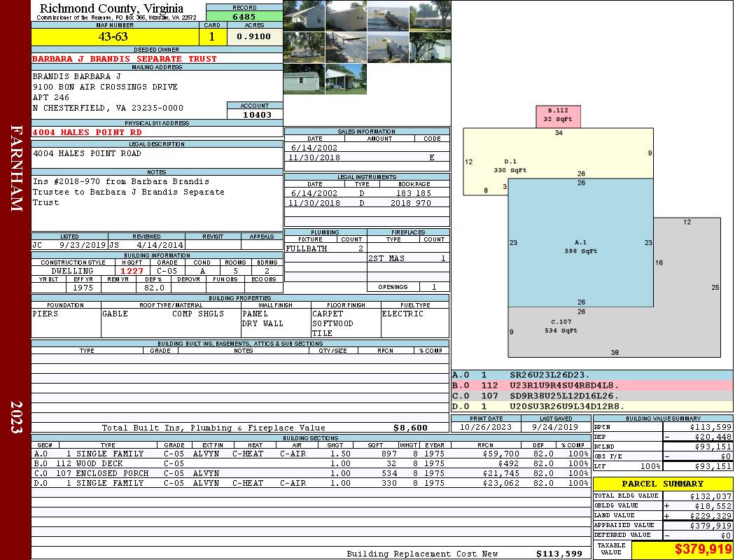Click fuel type ELECTRIC
735x560 pixels.
pos(402,314)
